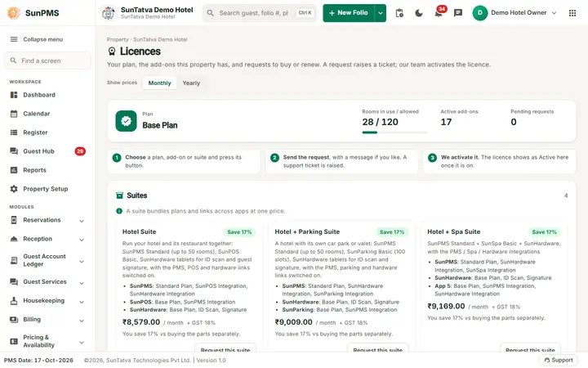Request the Hotel + Spa Suite

click(530, 349)
